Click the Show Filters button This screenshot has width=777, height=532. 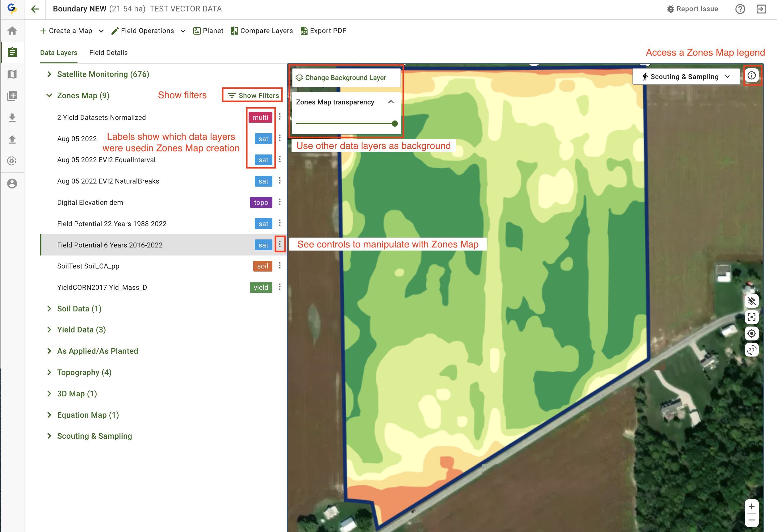[253, 95]
